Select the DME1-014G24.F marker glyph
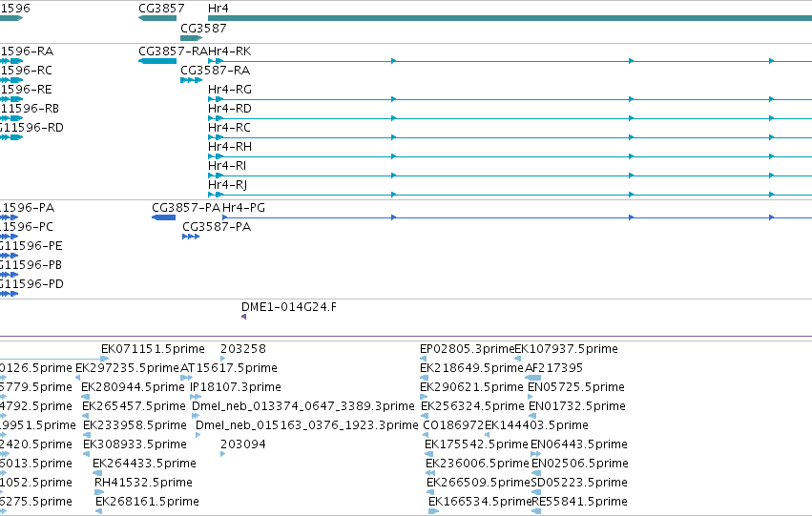This screenshot has height=516, width=812. pos(243,317)
